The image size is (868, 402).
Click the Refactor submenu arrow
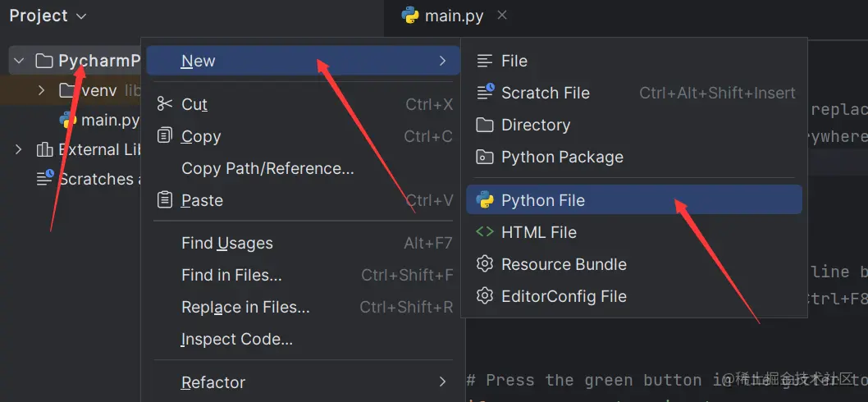[442, 382]
